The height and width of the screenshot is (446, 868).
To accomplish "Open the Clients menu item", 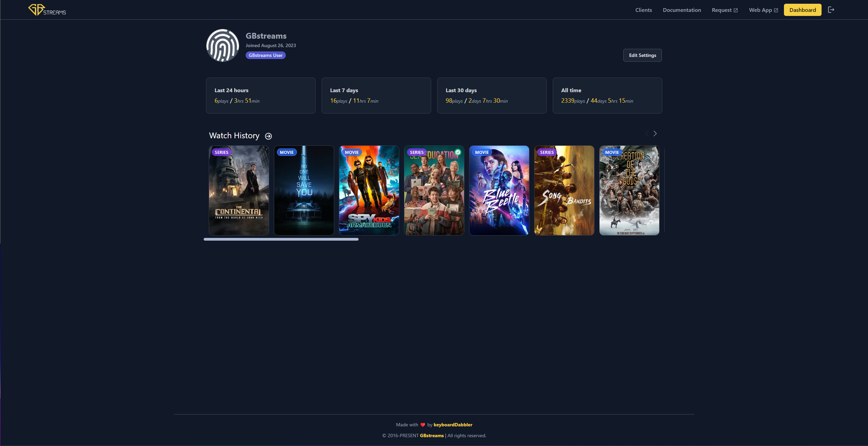I will pyautogui.click(x=644, y=10).
